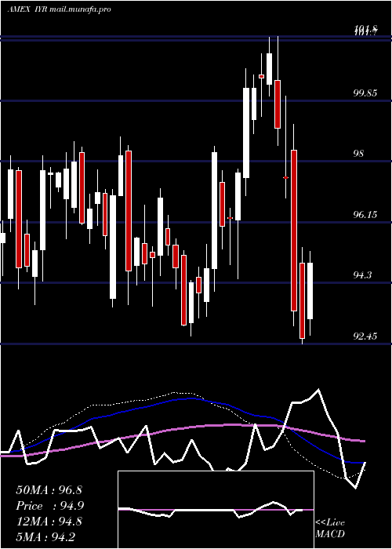Select the 94.3 price level label
This screenshot has width=392, height=549.
tap(365, 274)
